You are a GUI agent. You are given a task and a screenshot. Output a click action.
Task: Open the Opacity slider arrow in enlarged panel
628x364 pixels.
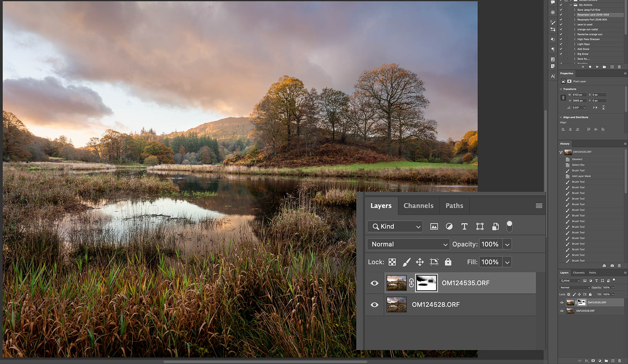coord(507,244)
